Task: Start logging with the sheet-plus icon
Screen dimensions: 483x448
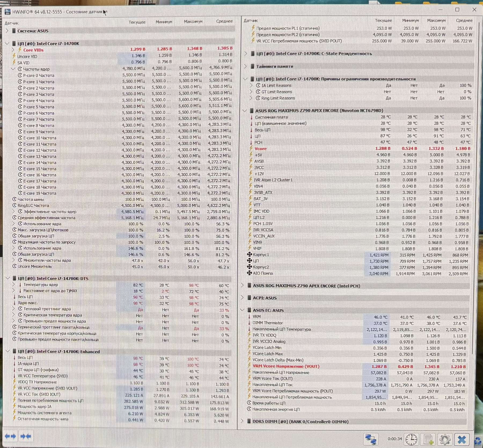Action: click(x=428, y=439)
